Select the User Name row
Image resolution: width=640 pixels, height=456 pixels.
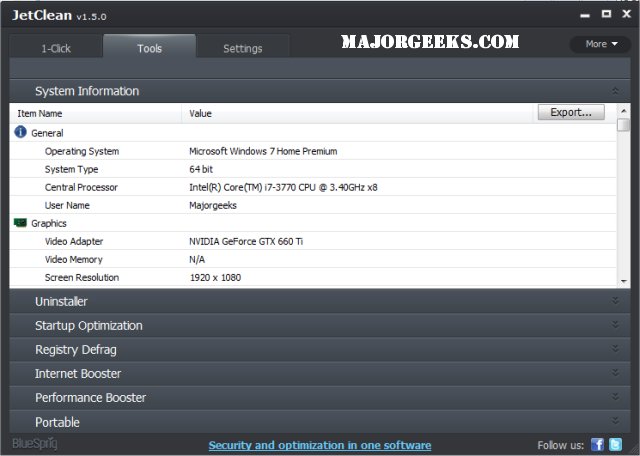(313, 205)
